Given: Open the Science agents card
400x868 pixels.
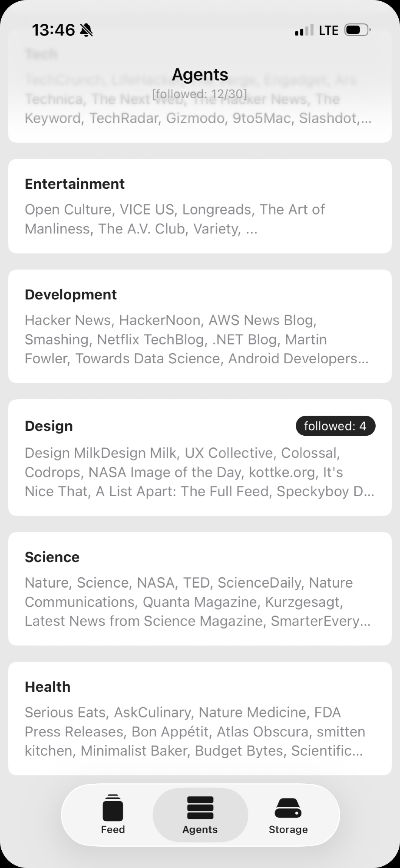Looking at the screenshot, I should (200, 589).
